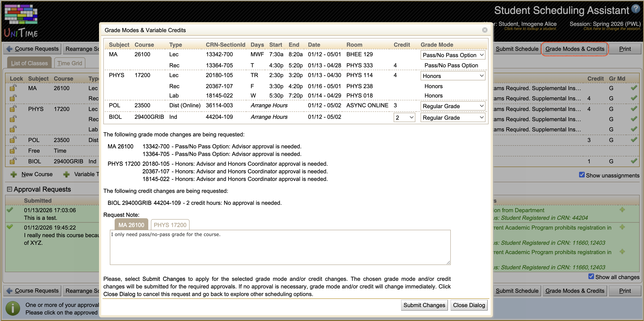The image size is (644, 321).
Task: Select the PHYS 17200 request note tab
Action: (170, 225)
